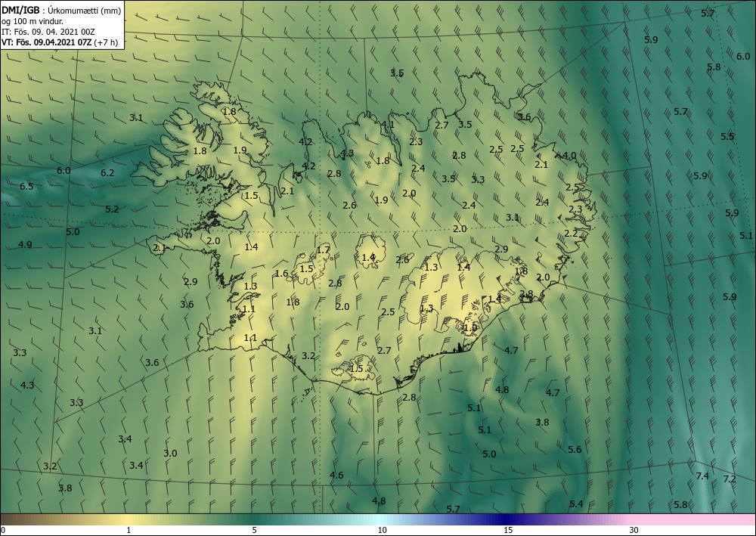Click the 1.0 value on the glacier
This screenshot has width=756, height=536.
(470, 327)
